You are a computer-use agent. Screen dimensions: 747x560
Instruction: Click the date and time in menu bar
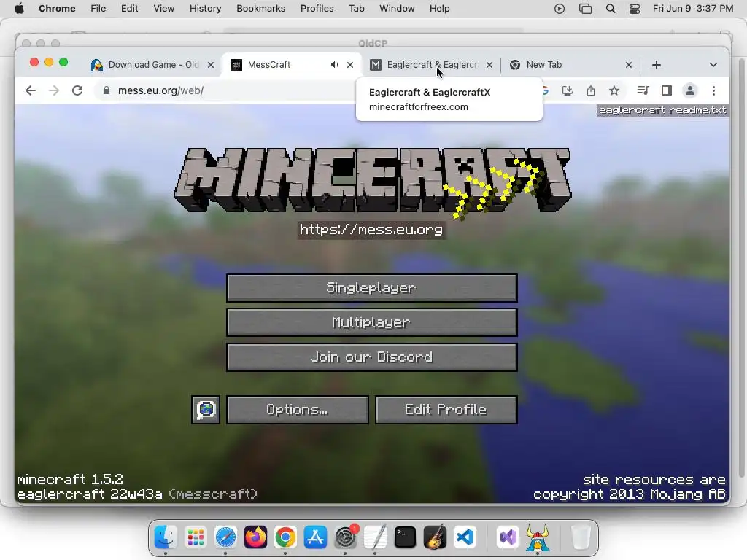tap(693, 9)
